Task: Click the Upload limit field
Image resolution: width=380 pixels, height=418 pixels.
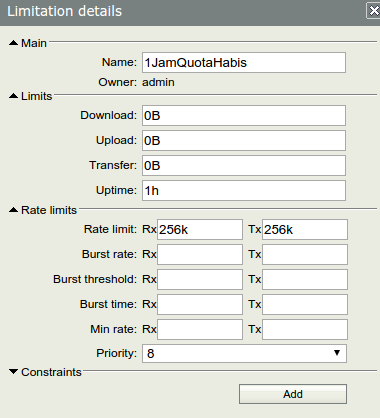Action: (x=244, y=141)
